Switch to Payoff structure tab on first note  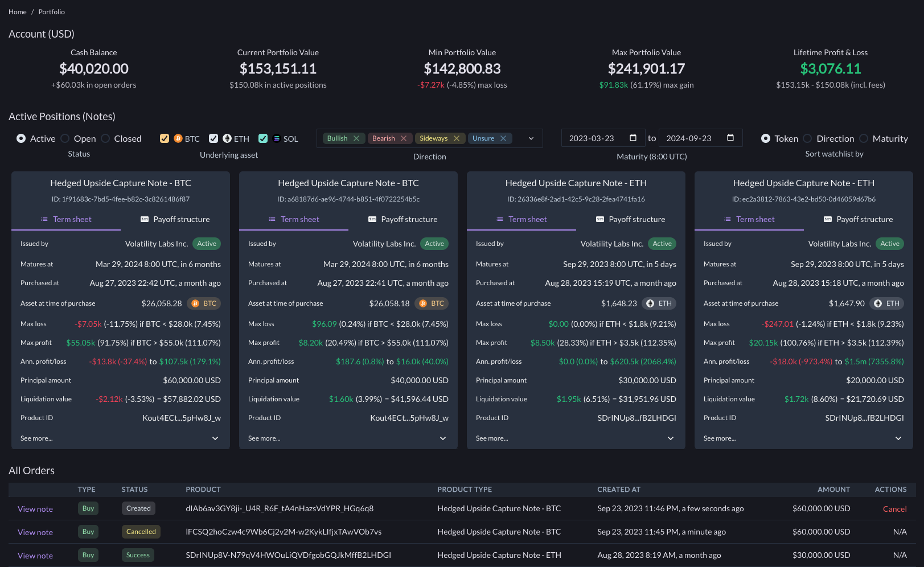[175, 219]
